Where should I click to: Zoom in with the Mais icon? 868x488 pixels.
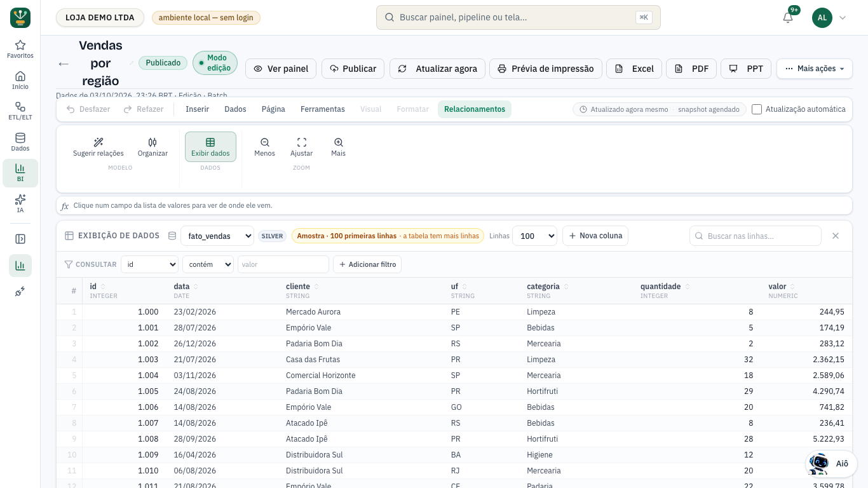click(x=339, y=147)
